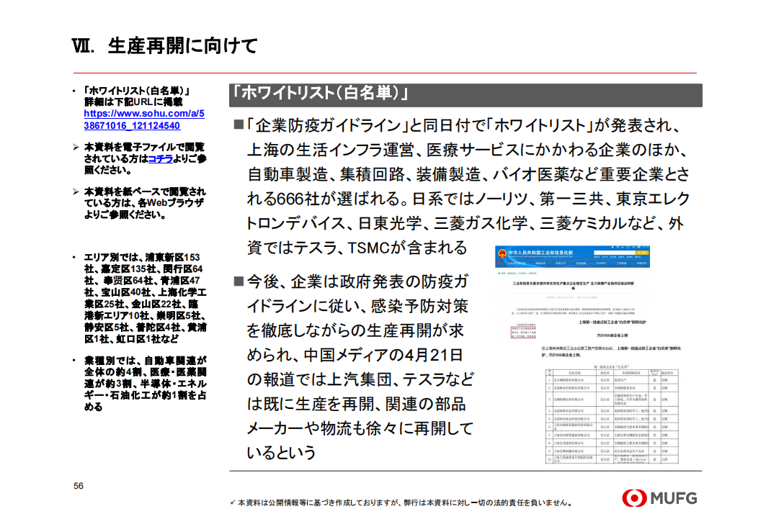Click the MUFG logo
The height and width of the screenshot is (532, 771).
pos(659,498)
